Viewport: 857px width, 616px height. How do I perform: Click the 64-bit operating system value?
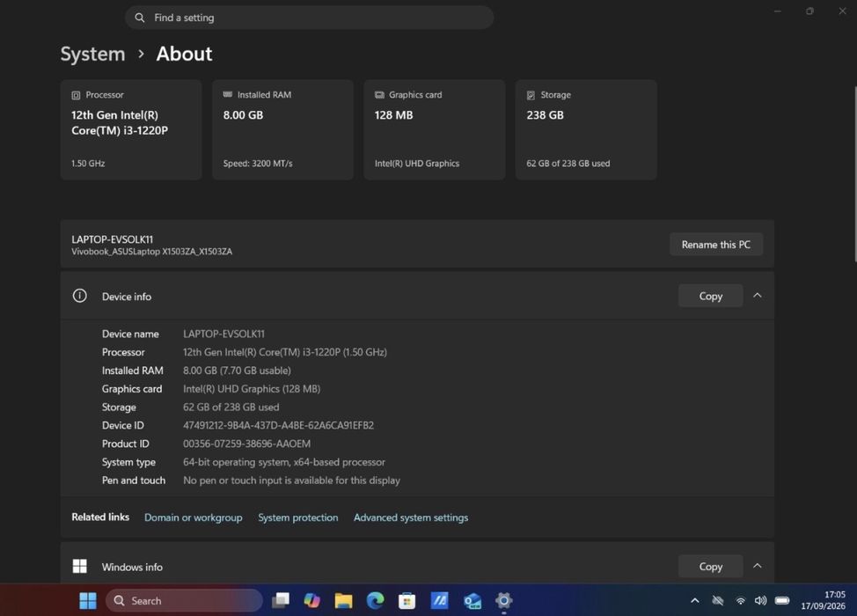click(x=283, y=462)
